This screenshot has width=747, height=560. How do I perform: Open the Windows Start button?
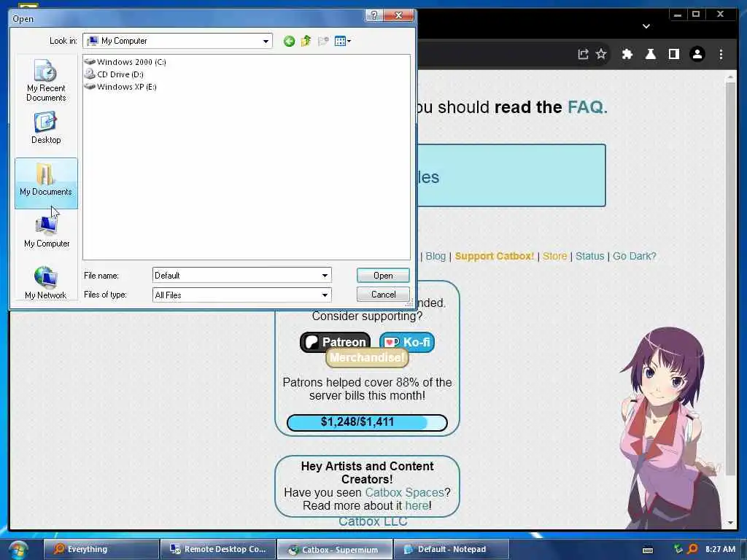(17, 550)
